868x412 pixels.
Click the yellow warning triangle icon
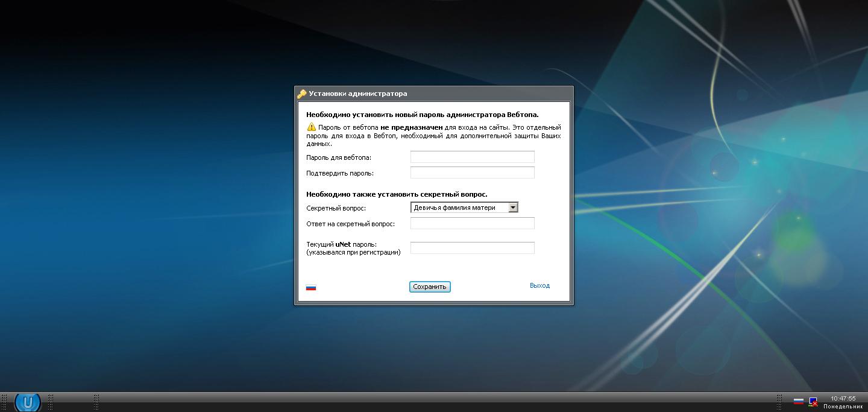(x=311, y=127)
